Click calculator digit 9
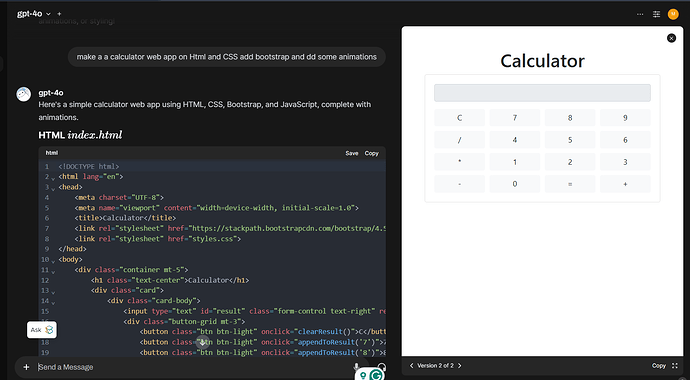 tap(625, 118)
